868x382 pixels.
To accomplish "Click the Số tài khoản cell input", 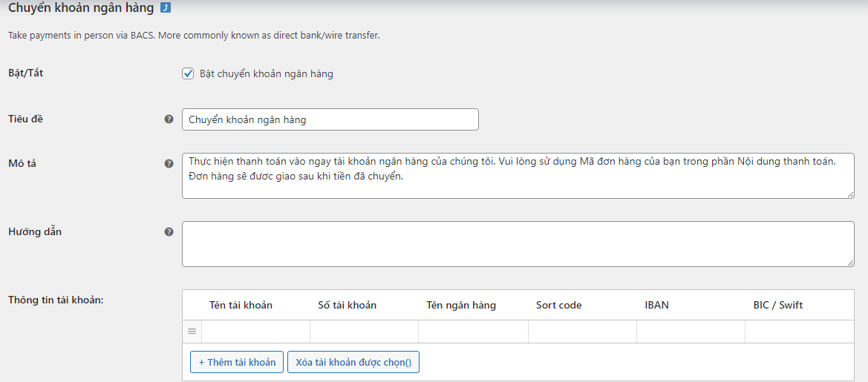I will pyautogui.click(x=364, y=332).
